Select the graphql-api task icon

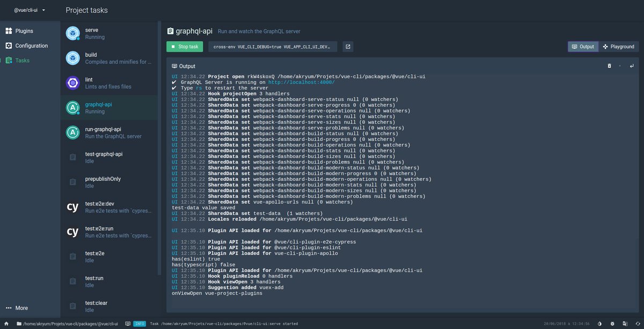click(72, 107)
